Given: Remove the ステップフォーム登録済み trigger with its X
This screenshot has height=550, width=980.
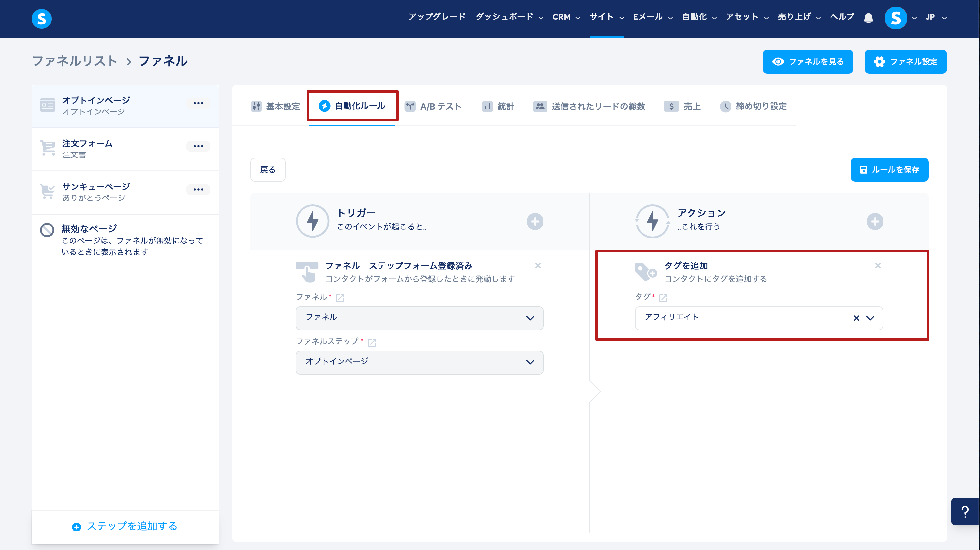Looking at the screenshot, I should (x=538, y=266).
